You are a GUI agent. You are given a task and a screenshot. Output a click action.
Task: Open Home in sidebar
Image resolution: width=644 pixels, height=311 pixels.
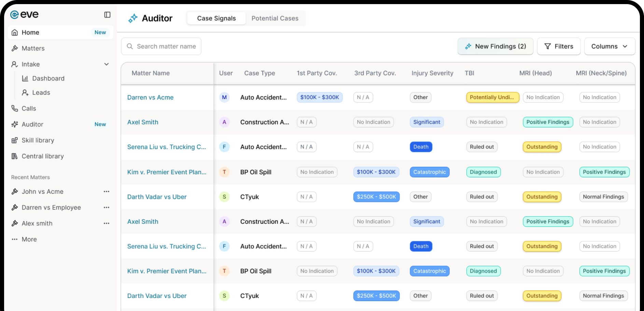coord(60,32)
